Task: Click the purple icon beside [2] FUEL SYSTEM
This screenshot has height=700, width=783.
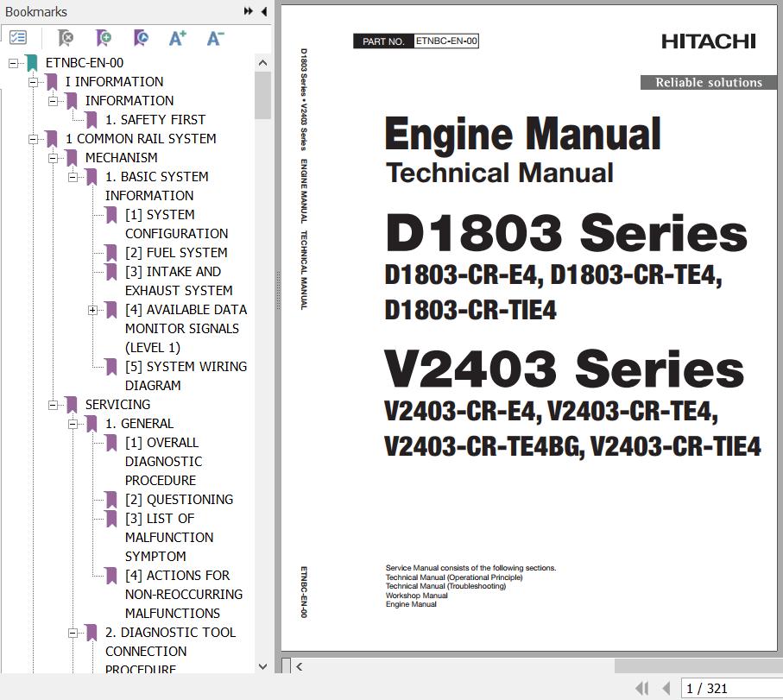Action: click(111, 253)
